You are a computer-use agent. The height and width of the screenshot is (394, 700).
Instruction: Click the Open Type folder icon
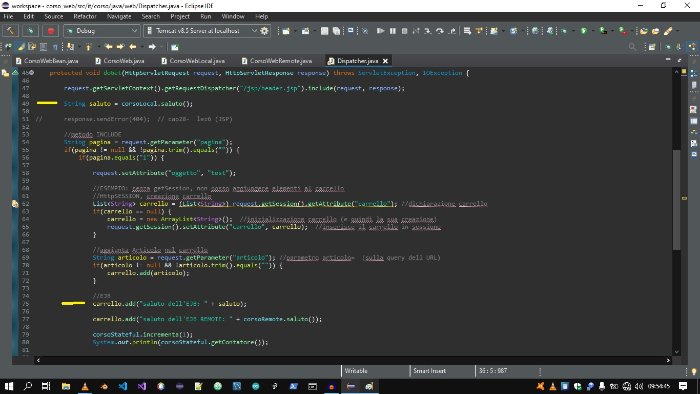click(x=643, y=31)
